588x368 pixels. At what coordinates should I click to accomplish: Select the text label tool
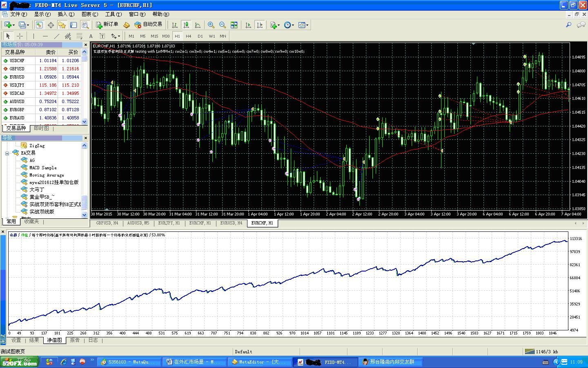coord(102,36)
